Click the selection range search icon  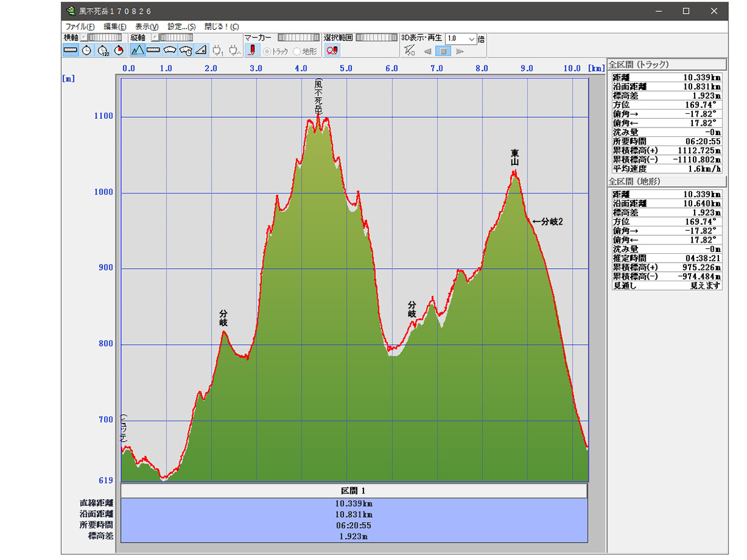click(332, 50)
